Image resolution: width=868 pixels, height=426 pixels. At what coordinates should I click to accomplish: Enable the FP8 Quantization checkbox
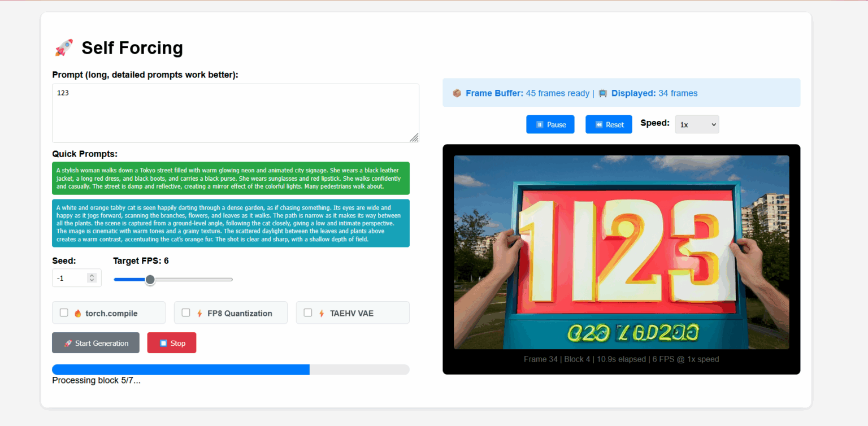click(186, 312)
